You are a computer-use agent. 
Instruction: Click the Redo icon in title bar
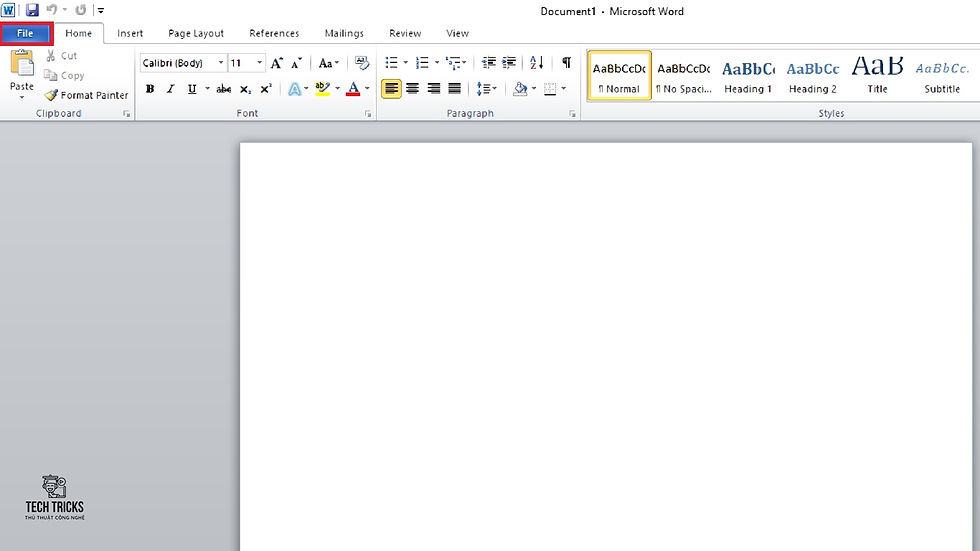pos(81,10)
